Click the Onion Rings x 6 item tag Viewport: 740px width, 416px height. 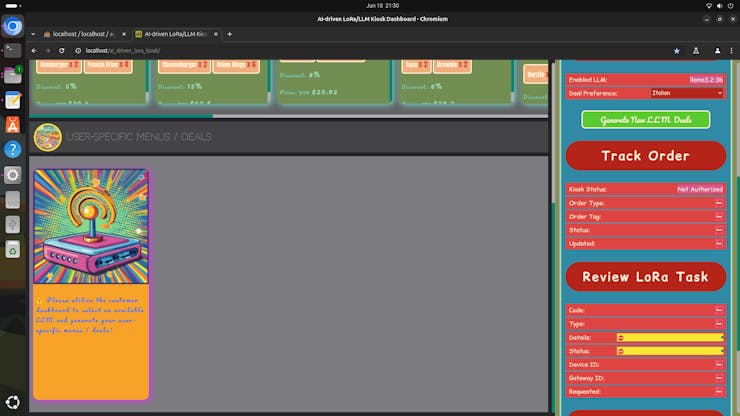point(236,65)
